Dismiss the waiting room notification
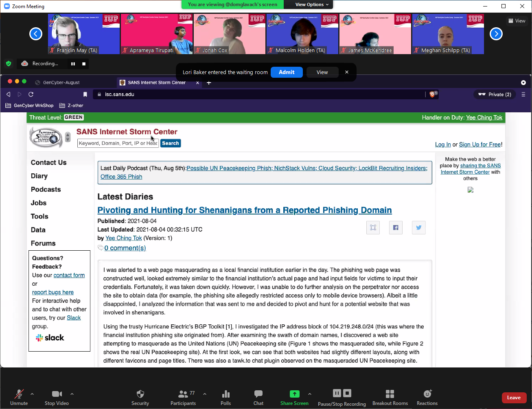The height and width of the screenshot is (409, 532). (347, 72)
